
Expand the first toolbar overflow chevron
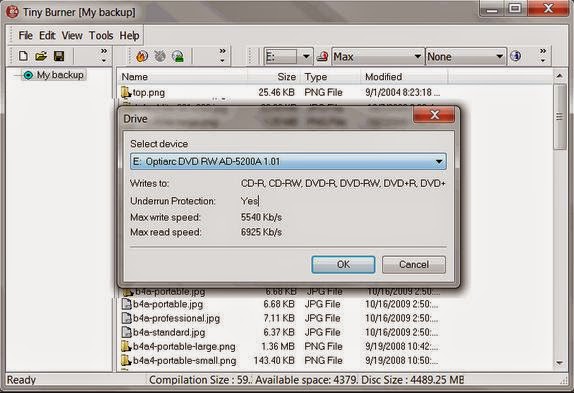[104, 55]
